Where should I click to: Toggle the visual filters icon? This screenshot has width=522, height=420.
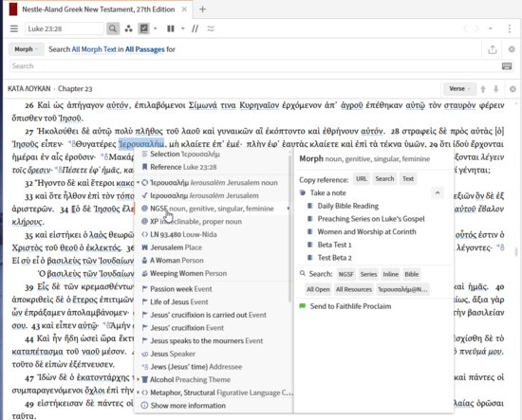[144, 28]
